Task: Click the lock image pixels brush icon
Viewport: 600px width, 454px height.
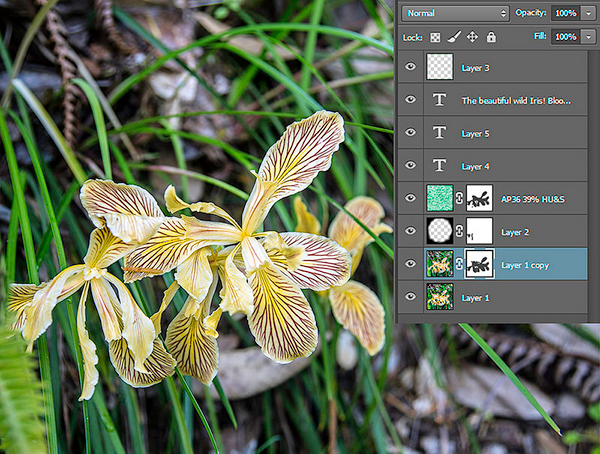Action: coord(453,37)
